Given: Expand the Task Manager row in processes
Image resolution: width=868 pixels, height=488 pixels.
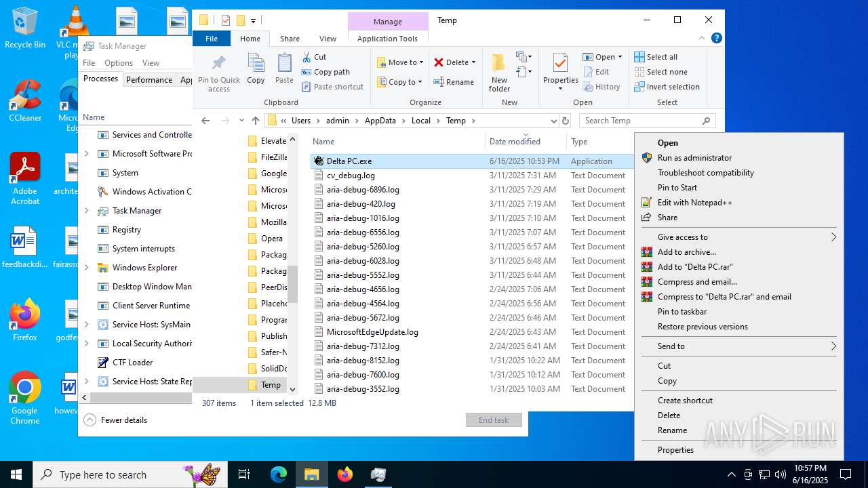Looking at the screenshot, I should point(86,211).
